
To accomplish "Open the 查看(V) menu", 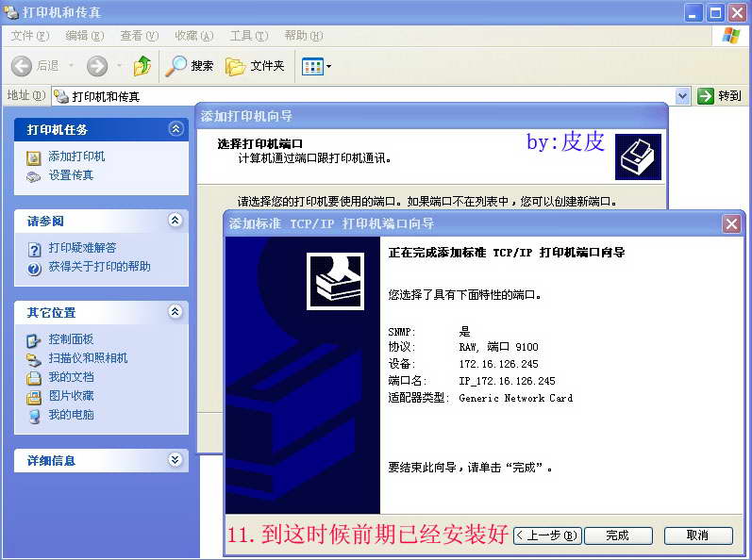I will point(139,36).
